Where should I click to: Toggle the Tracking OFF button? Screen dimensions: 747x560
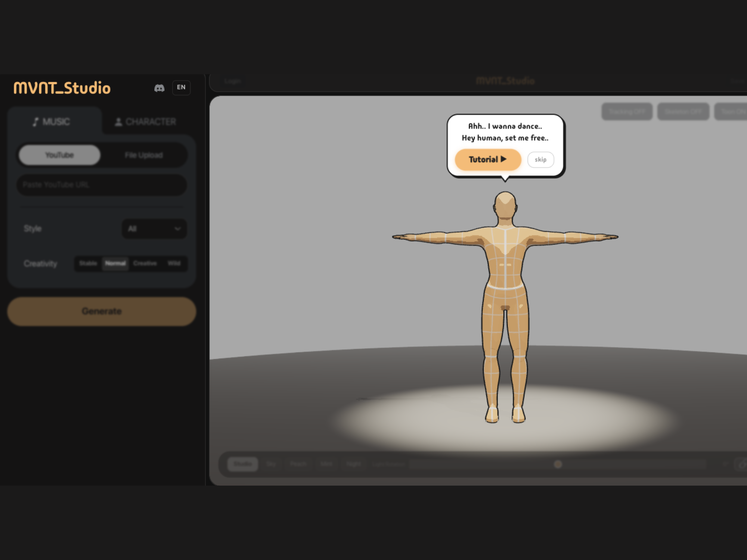point(627,111)
